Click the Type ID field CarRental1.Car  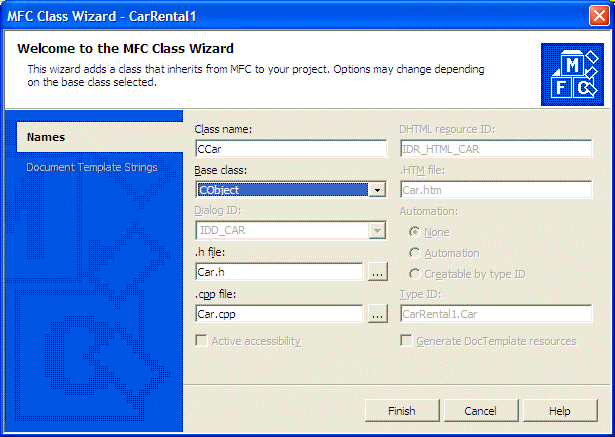click(x=496, y=314)
